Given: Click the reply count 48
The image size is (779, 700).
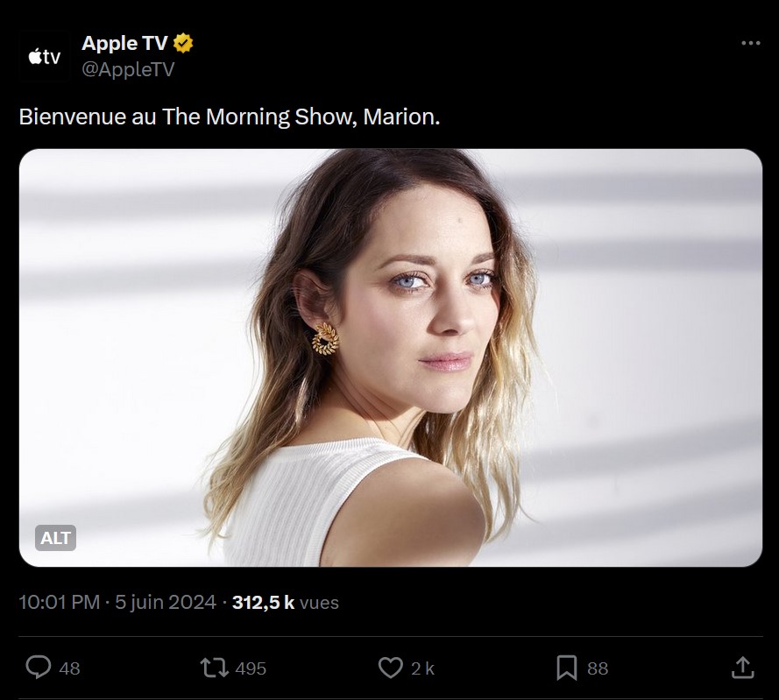Looking at the screenshot, I should tap(69, 668).
